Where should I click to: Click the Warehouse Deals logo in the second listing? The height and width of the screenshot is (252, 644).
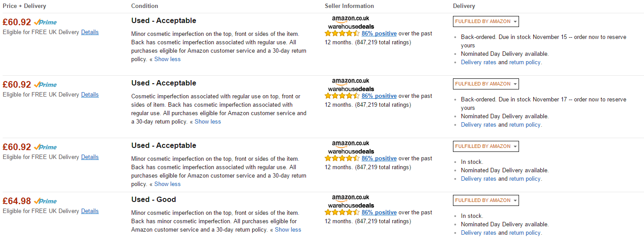(x=351, y=85)
